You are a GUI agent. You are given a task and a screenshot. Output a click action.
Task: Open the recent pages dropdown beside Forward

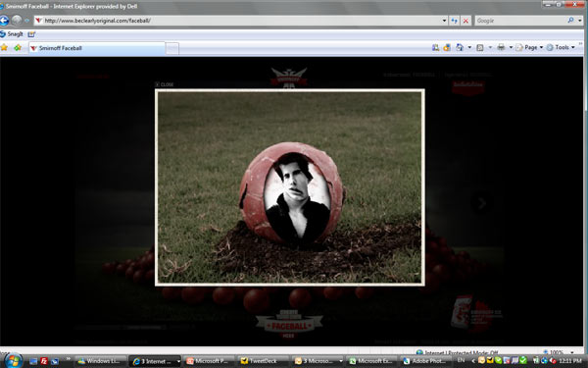tap(27, 21)
